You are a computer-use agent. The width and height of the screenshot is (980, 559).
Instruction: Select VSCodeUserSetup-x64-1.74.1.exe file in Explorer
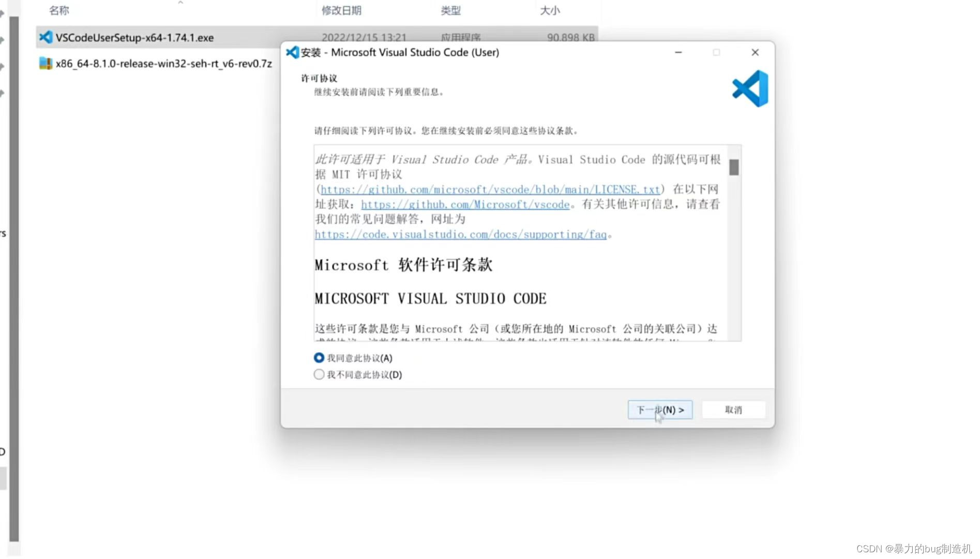pyautogui.click(x=134, y=37)
